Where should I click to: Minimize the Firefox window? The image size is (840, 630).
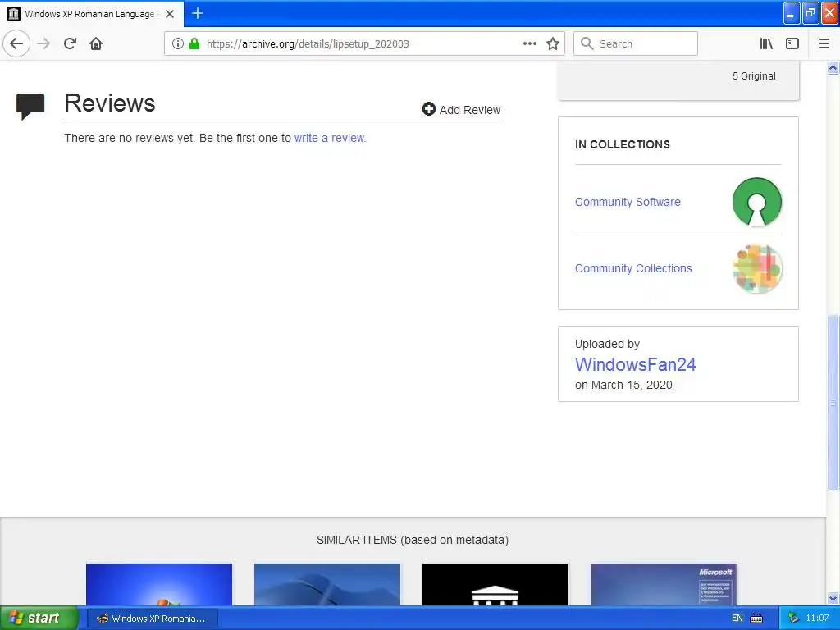click(792, 13)
